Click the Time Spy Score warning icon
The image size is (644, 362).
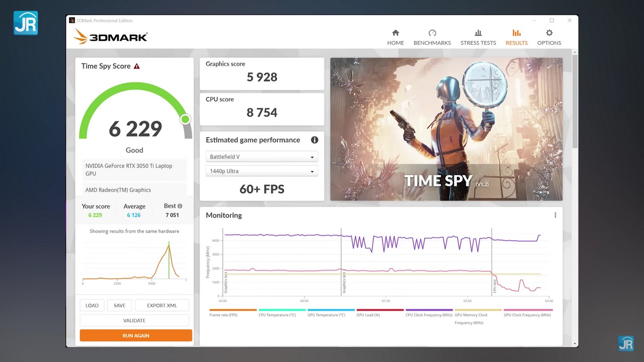(x=137, y=66)
